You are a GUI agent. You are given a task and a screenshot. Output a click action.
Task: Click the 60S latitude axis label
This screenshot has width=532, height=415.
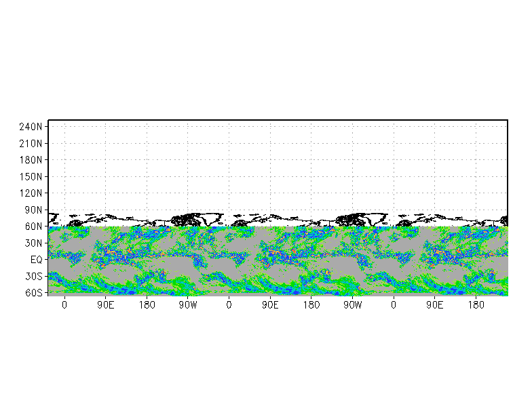[x=34, y=293]
